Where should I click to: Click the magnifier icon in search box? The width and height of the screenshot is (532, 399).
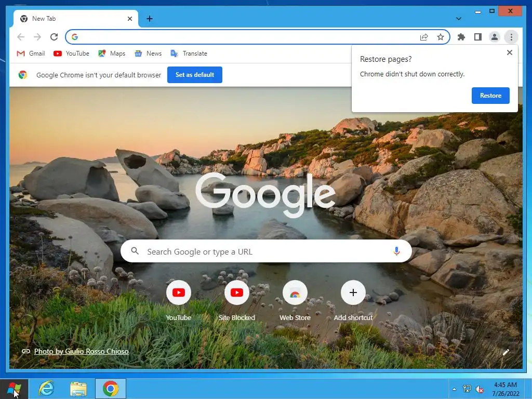click(135, 251)
